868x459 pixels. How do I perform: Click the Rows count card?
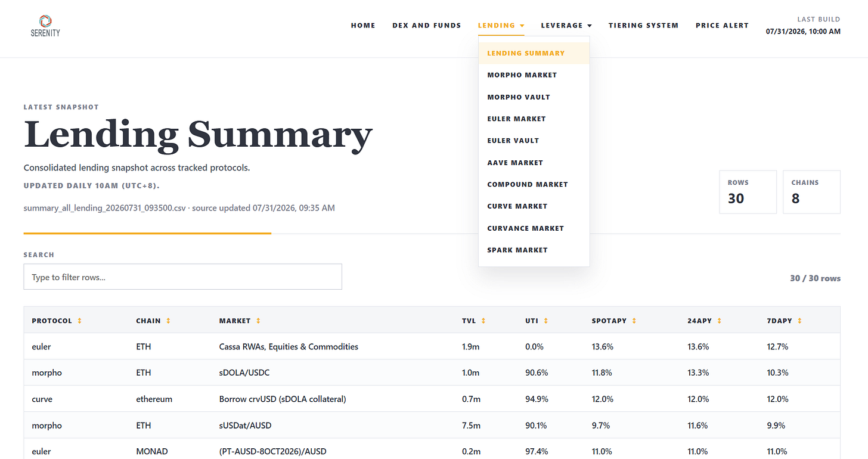click(x=748, y=192)
